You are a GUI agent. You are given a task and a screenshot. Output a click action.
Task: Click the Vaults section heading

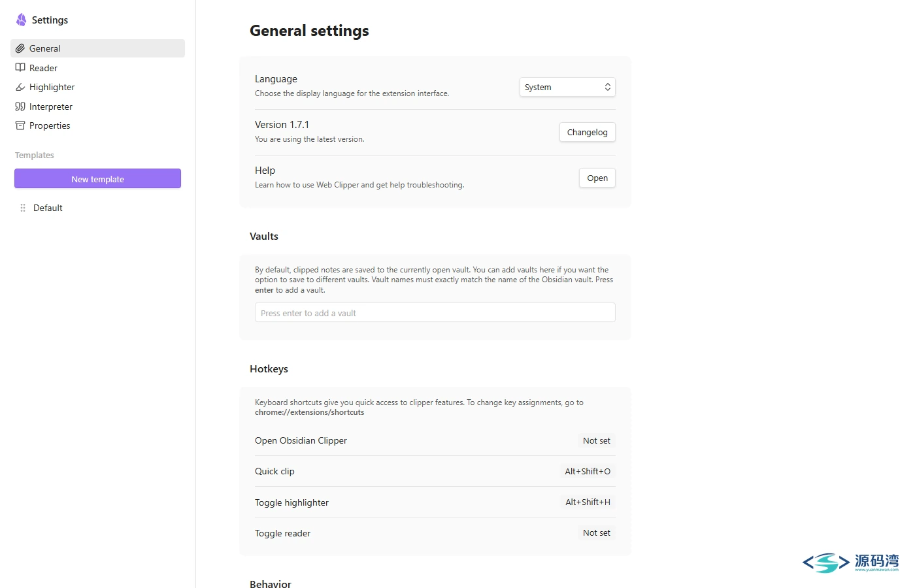[264, 237]
